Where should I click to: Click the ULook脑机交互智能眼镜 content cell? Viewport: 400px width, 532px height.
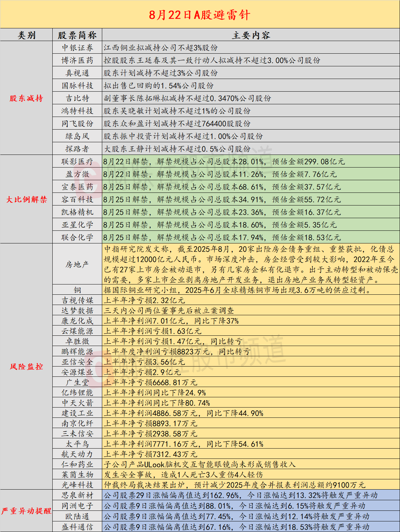(251, 464)
